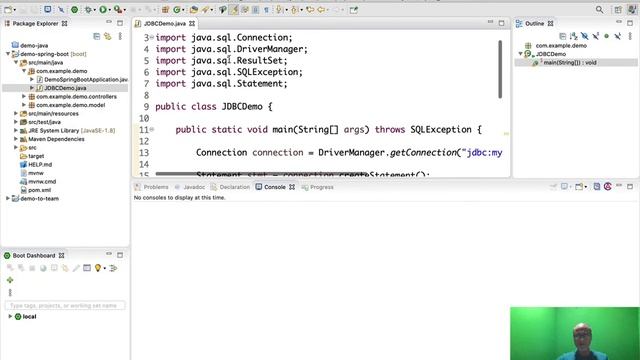Click Back to previous edit location arrow
Screen dimensions: 640x360
[x=321, y=9]
